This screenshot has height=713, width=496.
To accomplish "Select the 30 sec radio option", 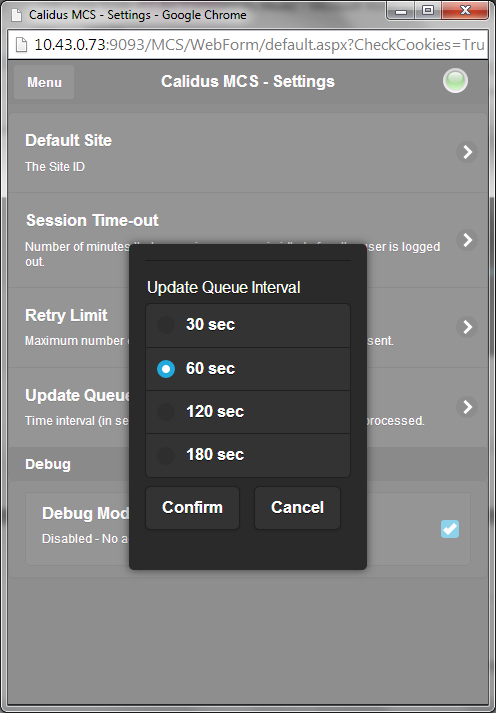I will [248, 326].
